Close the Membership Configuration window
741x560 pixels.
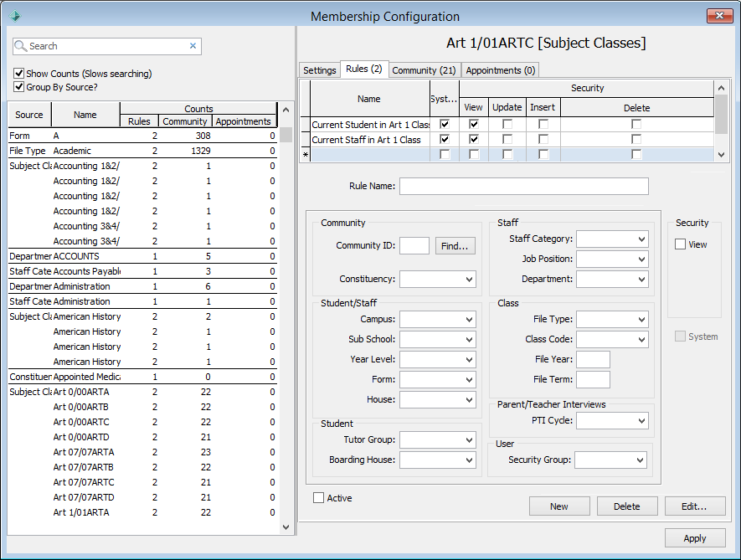(x=720, y=16)
